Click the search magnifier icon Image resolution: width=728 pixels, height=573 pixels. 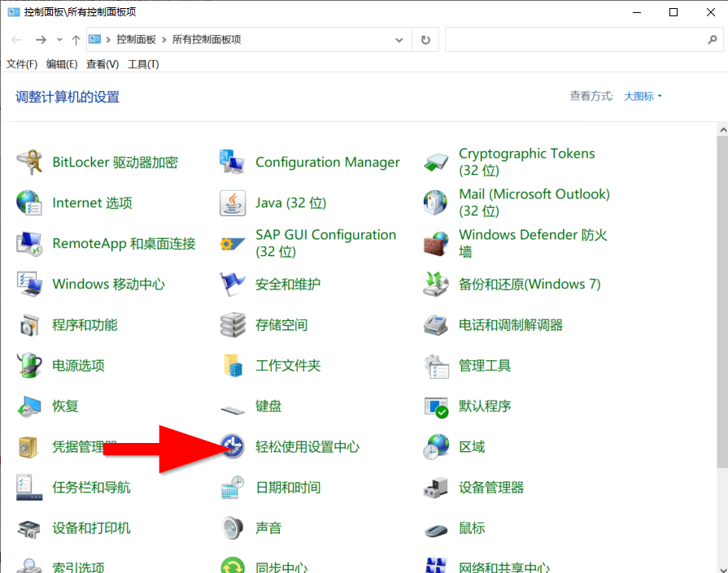(x=712, y=40)
